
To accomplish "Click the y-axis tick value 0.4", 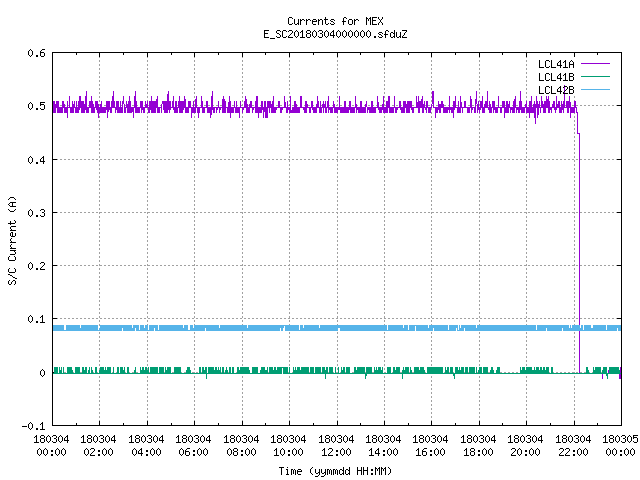I will click(36, 160).
